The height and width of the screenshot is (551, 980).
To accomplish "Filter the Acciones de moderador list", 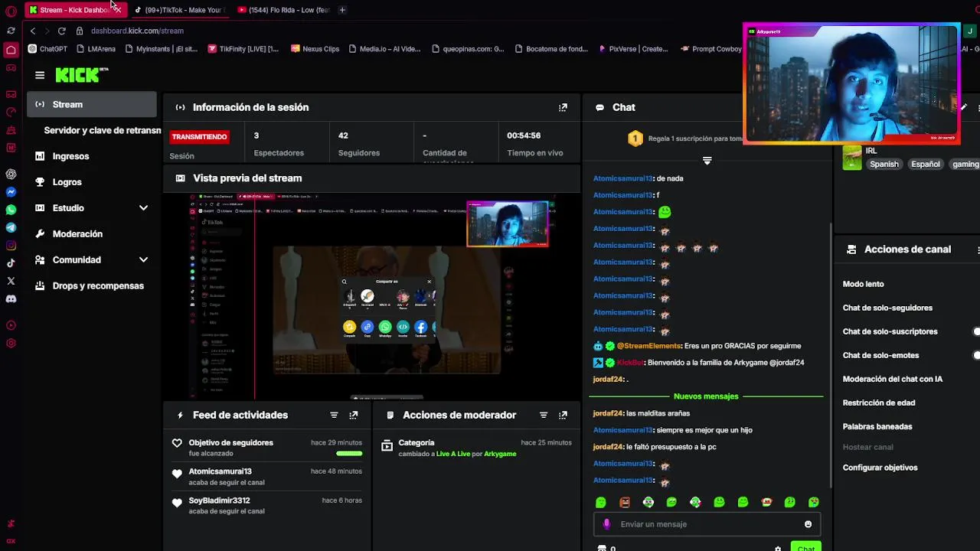I will 544,416.
